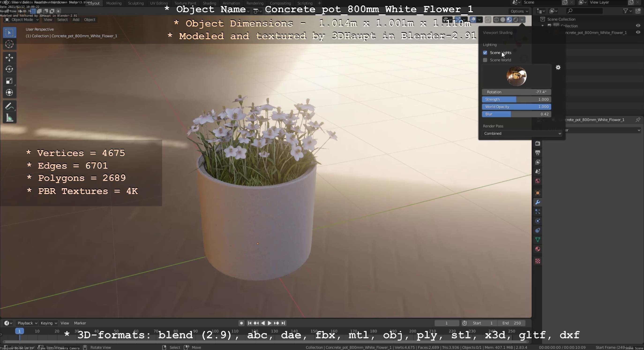Switch viewport to Rendered shading
This screenshot has height=350, width=644.
click(x=516, y=19)
